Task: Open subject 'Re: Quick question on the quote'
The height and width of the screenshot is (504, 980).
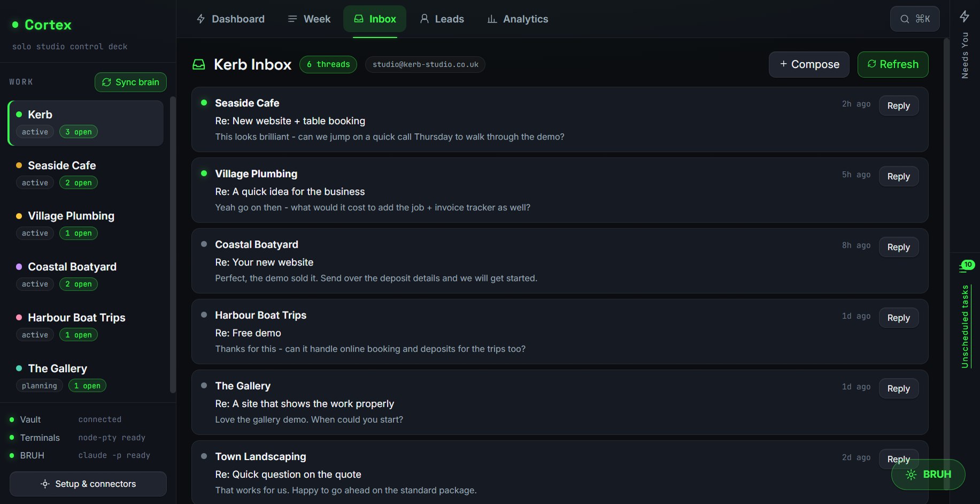Action: pyautogui.click(x=288, y=474)
